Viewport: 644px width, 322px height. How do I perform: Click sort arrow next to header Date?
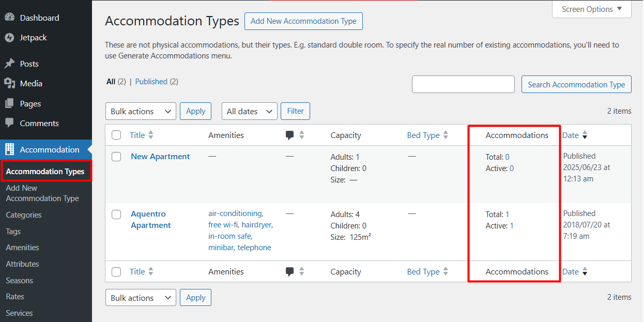[x=585, y=135]
